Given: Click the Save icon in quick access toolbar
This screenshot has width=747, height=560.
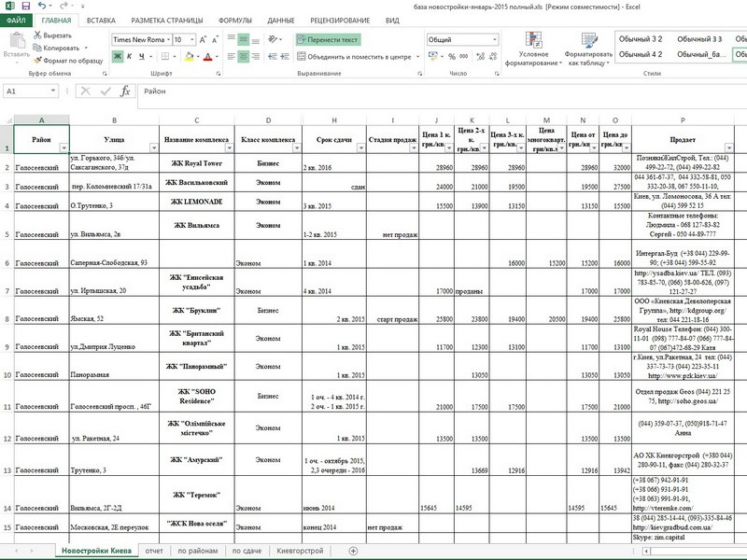Looking at the screenshot, I should [25, 7].
